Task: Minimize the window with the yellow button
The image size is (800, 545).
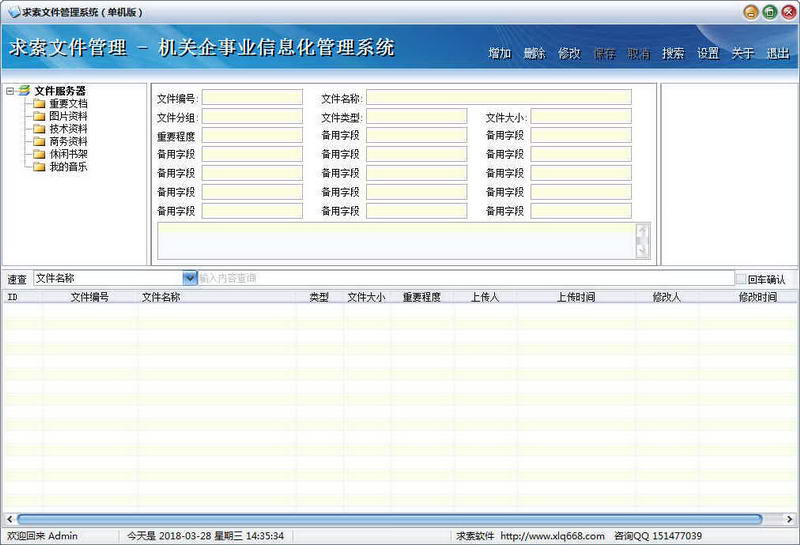Action: 751,12
